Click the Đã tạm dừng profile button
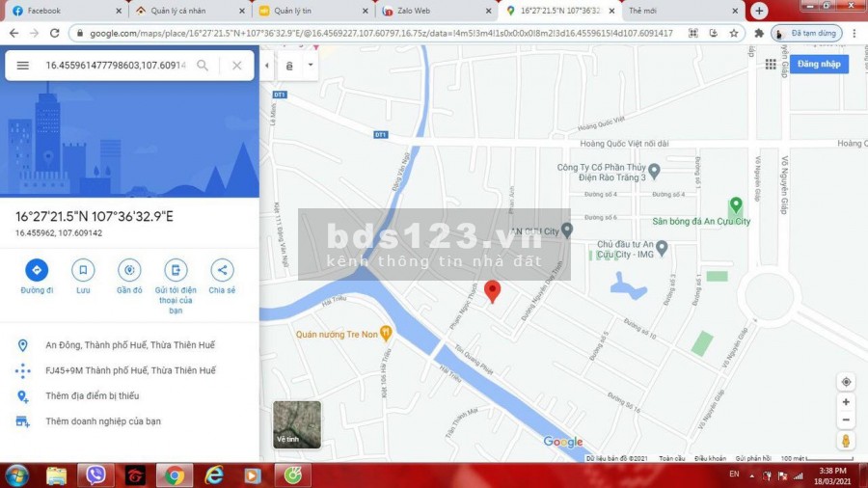Viewport: 868px width, 488px height. pyautogui.click(x=806, y=33)
